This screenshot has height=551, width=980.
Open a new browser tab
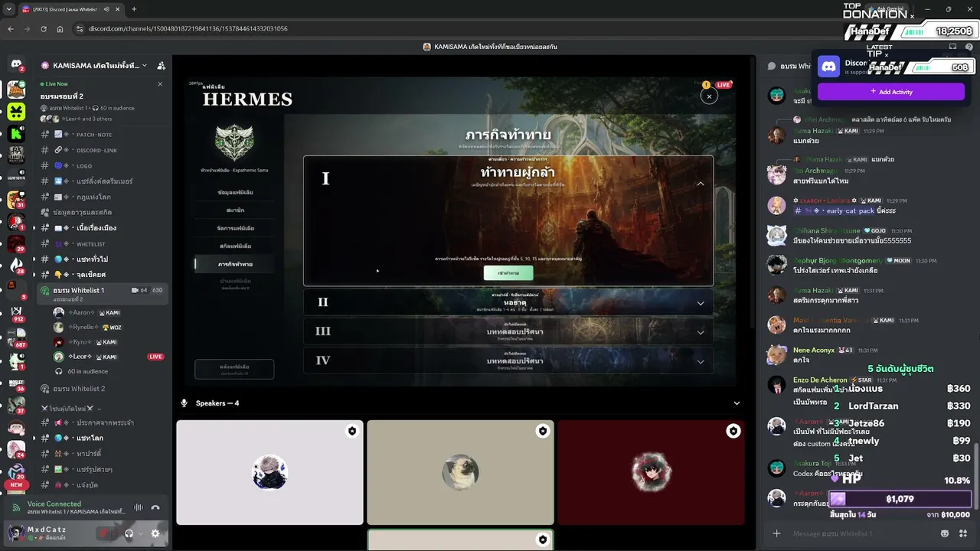tap(134, 9)
